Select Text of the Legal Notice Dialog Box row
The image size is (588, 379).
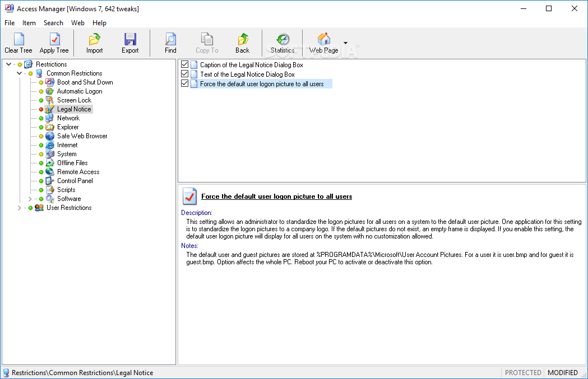coord(248,74)
